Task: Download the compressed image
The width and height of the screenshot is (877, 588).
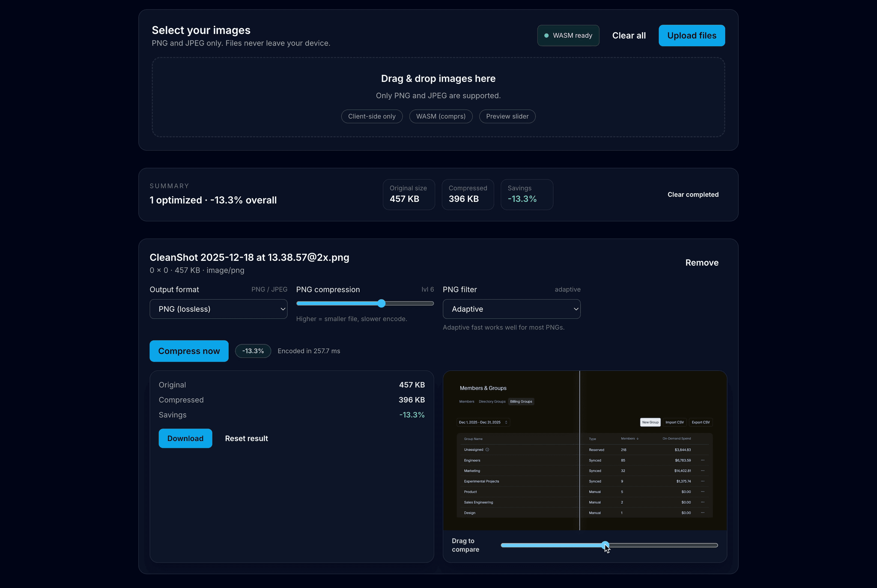Action: click(x=185, y=438)
